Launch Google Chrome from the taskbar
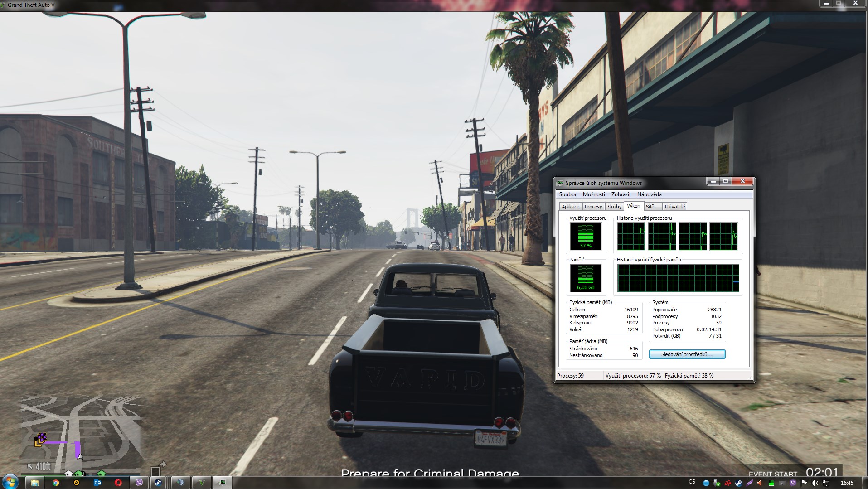This screenshot has width=868, height=489. click(56, 483)
